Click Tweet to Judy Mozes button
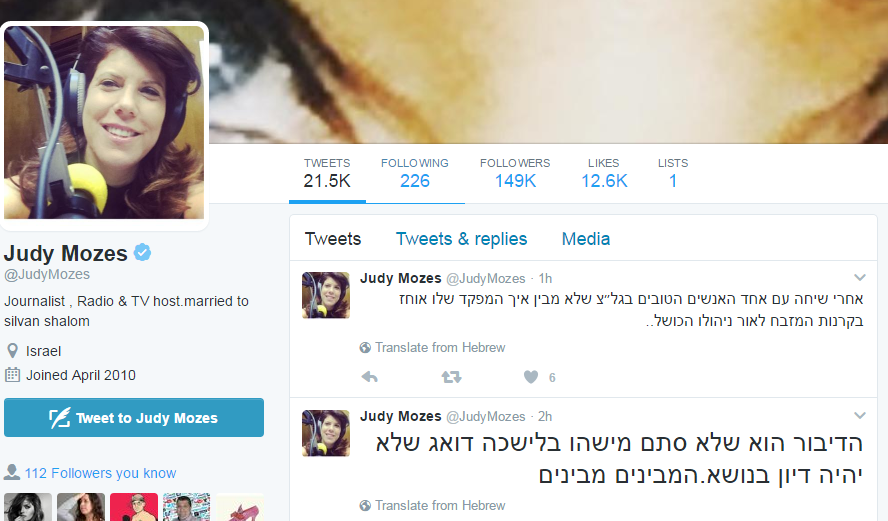The image size is (888, 521). pos(134,417)
